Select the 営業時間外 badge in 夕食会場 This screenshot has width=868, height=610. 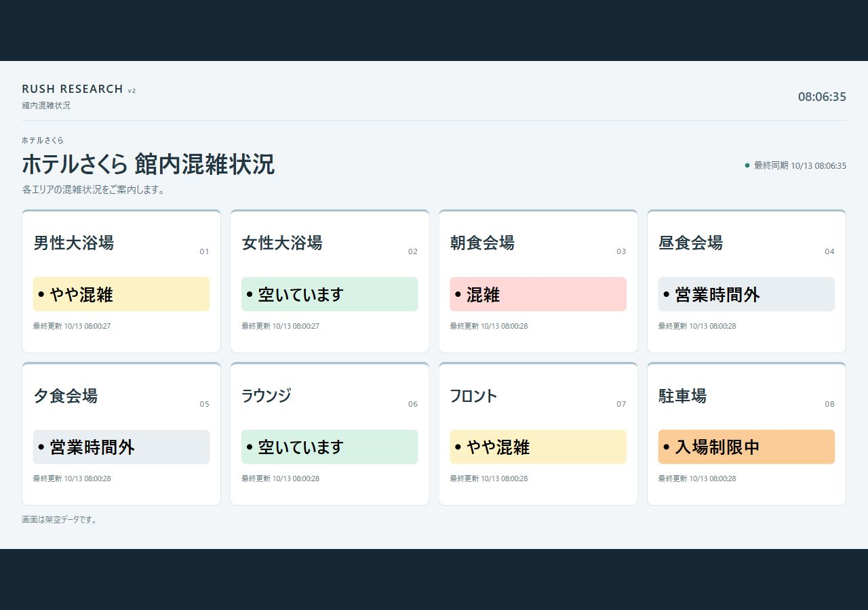click(x=121, y=447)
